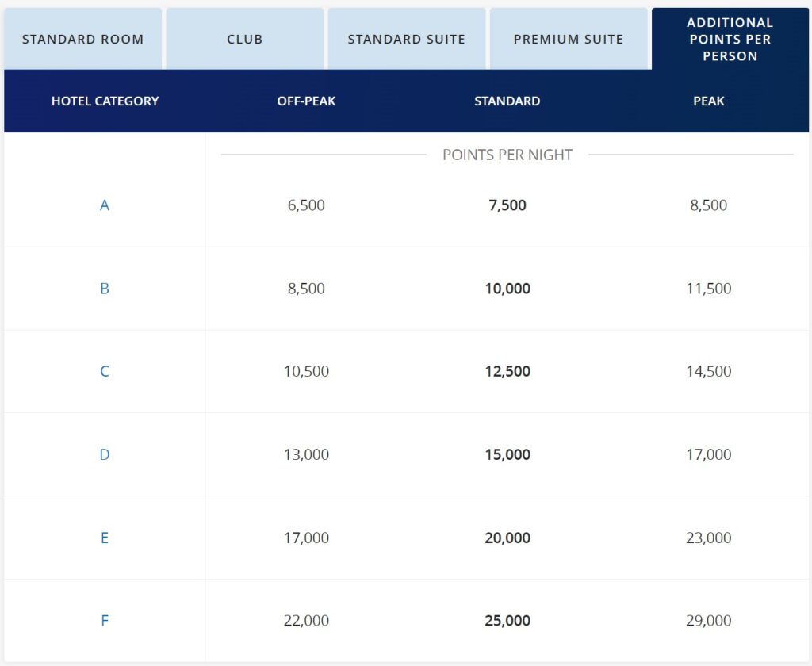Click the category C link

(x=104, y=371)
